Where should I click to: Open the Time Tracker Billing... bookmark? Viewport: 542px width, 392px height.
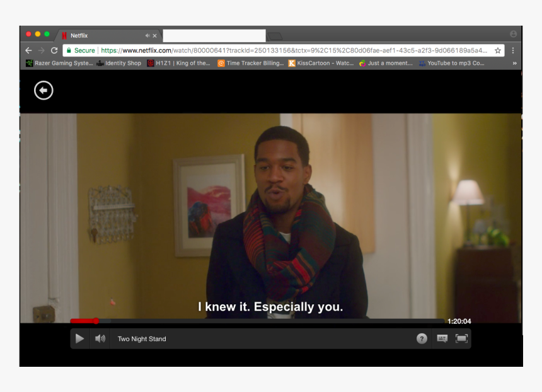pos(250,63)
